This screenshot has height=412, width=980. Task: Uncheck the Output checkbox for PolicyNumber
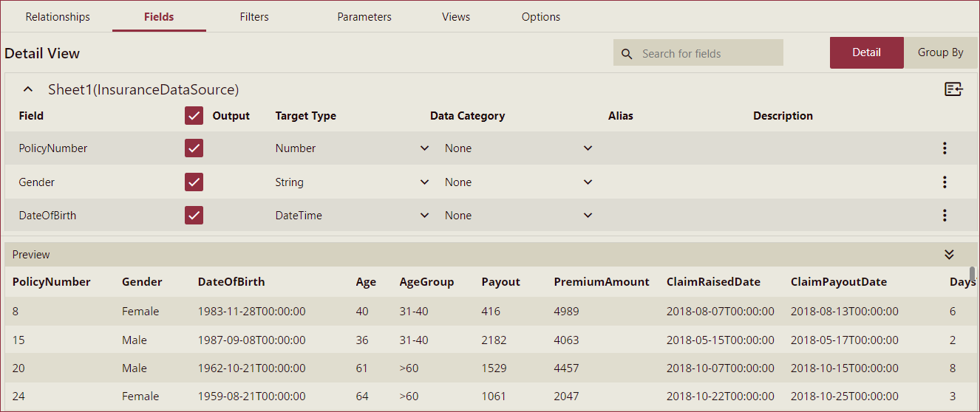pyautogui.click(x=194, y=148)
